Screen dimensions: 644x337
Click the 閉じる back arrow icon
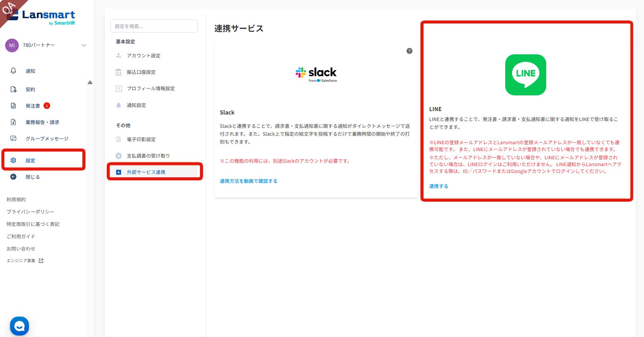13,177
